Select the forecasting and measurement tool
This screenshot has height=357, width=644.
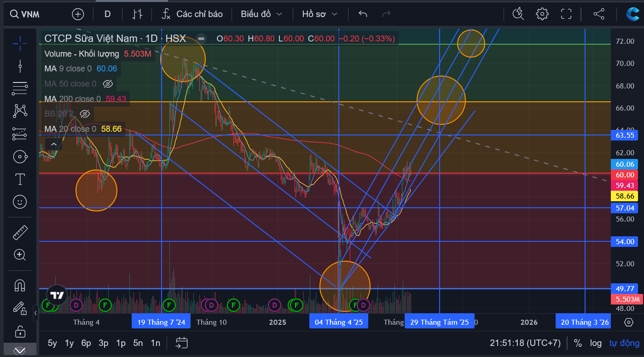(20, 134)
